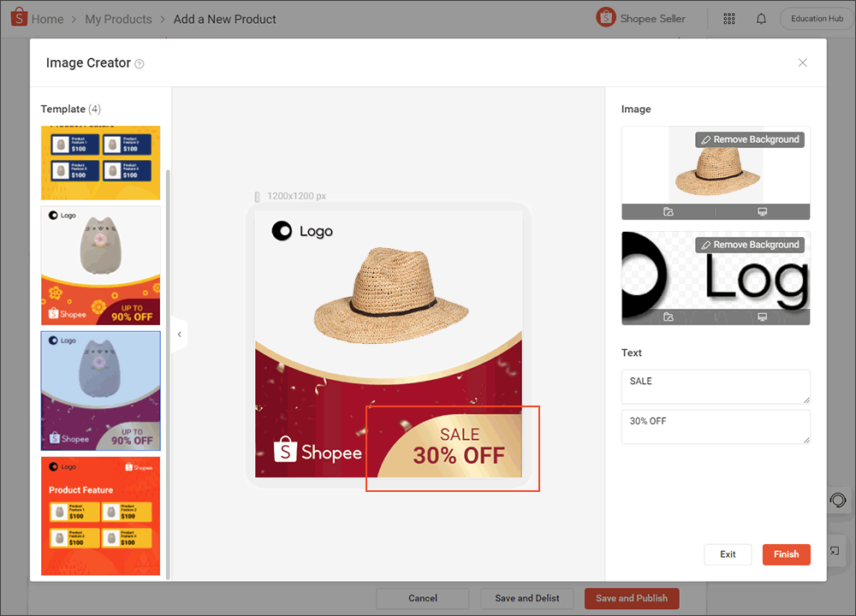Click Remove Background on the logo image
Image resolution: width=856 pixels, height=616 pixels.
pyautogui.click(x=750, y=245)
